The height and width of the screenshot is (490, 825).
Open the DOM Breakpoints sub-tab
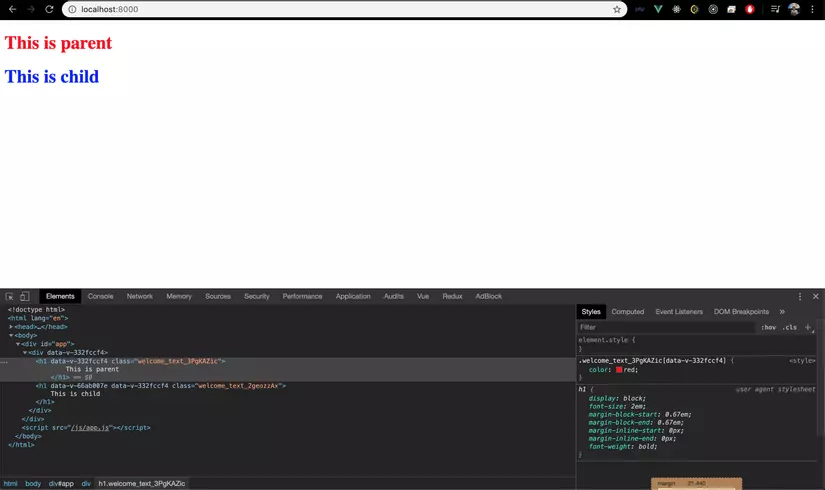[x=741, y=312]
